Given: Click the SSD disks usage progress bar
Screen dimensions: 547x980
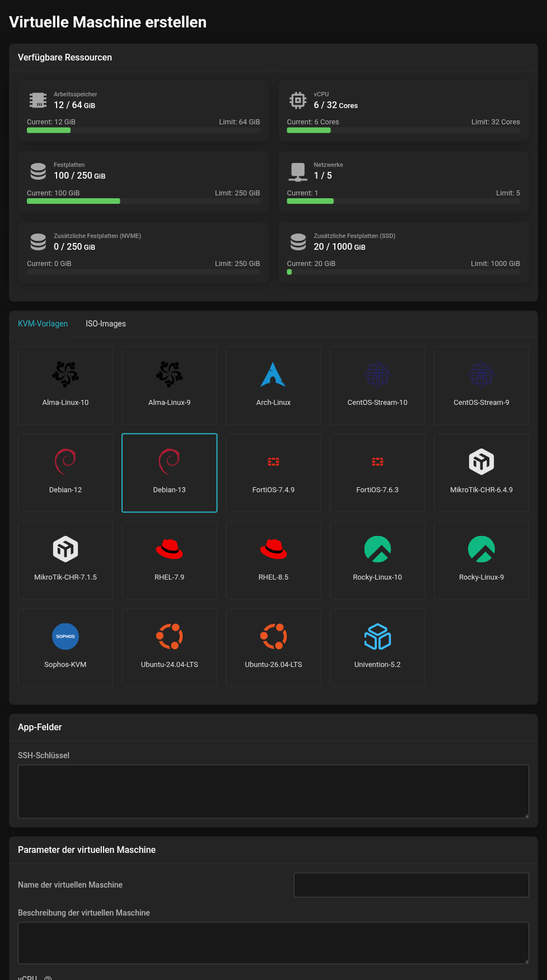Looking at the screenshot, I should tap(403, 272).
